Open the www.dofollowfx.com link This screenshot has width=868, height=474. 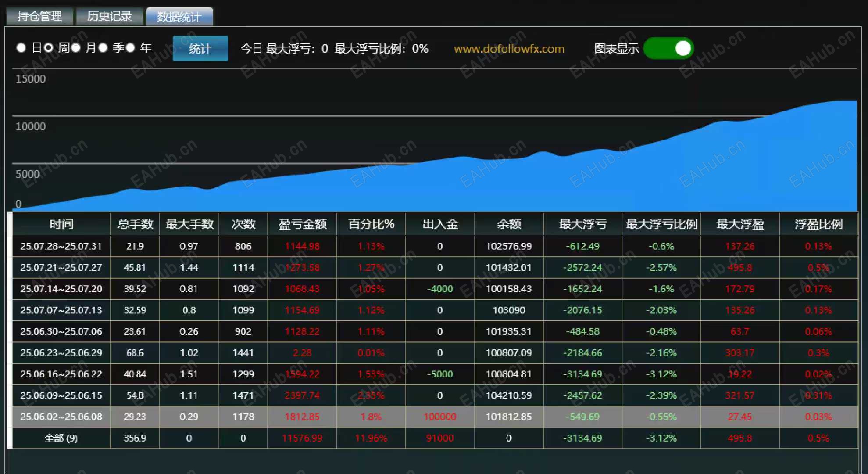509,49
